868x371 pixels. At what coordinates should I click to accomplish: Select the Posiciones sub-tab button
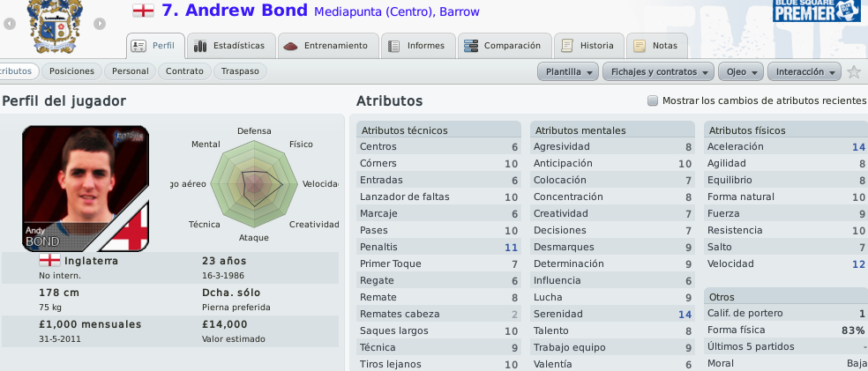tap(71, 71)
